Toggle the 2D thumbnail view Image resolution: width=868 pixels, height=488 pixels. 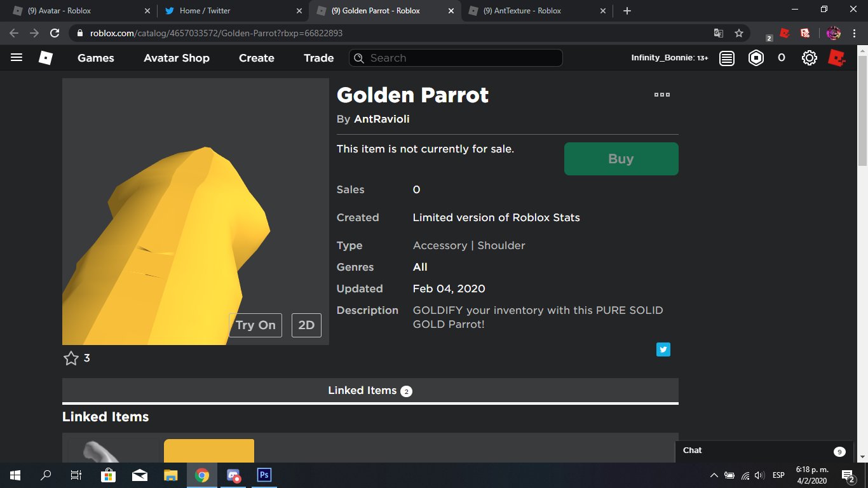click(306, 325)
